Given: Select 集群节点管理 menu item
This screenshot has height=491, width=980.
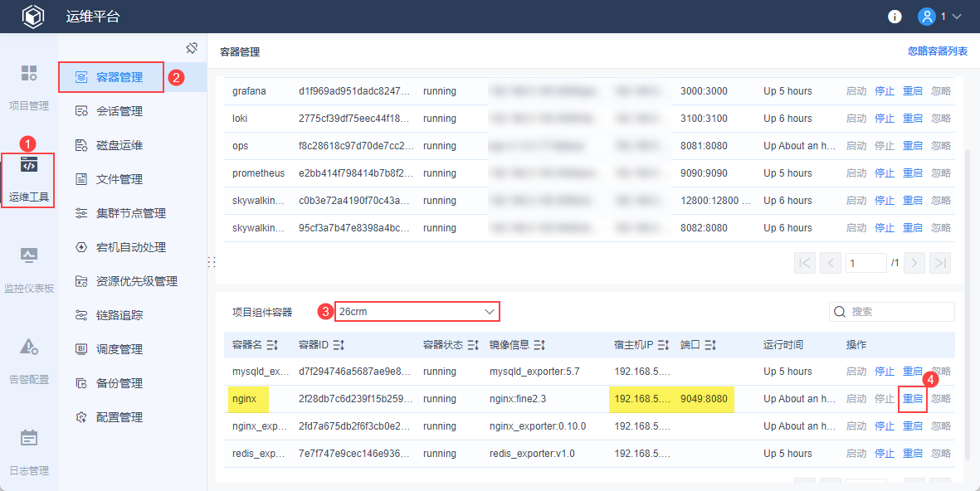Looking at the screenshot, I should 130,214.
